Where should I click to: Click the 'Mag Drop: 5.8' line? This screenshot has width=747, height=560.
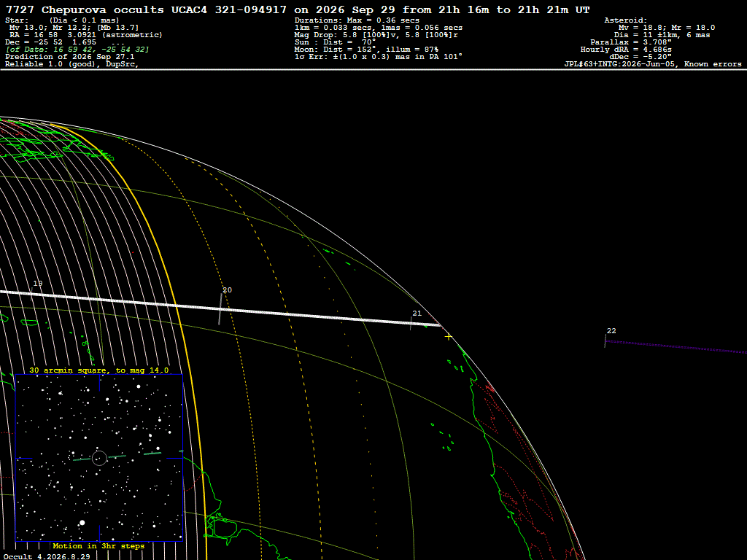click(x=376, y=35)
